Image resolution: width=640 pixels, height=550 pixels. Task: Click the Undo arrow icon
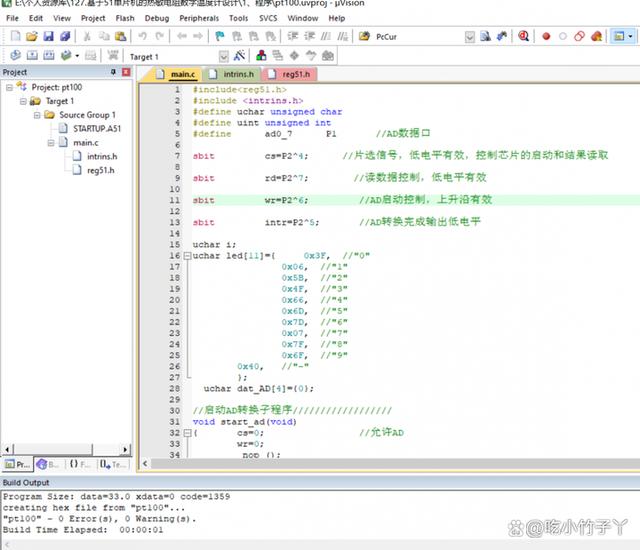[144, 36]
